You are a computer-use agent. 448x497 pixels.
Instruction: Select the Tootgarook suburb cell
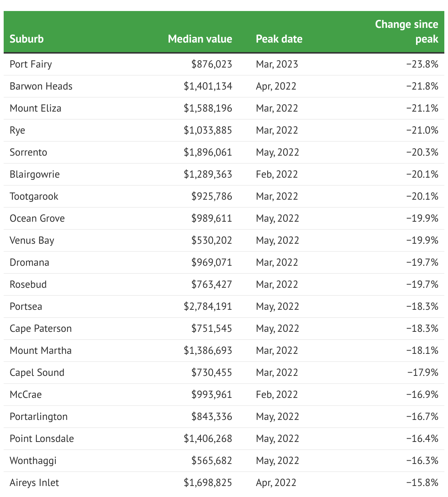pos(34,196)
